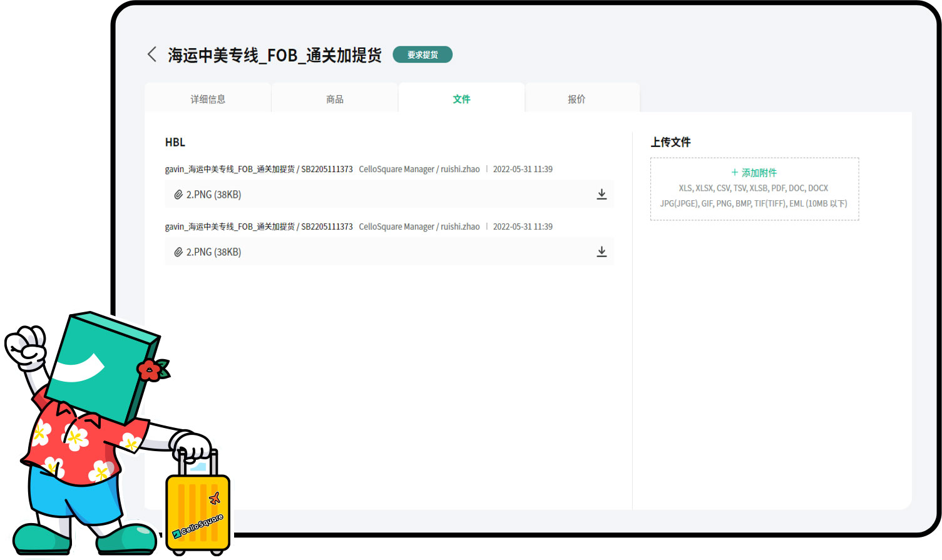The height and width of the screenshot is (560, 942).
Task: Download the first 2.PNG attachment
Action: [x=602, y=195]
